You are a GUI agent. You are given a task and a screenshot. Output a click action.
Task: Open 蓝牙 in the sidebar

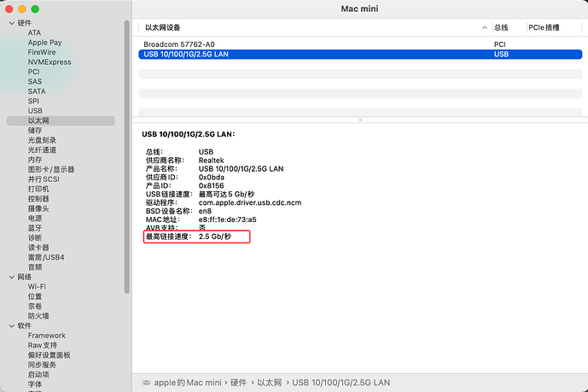(35, 228)
